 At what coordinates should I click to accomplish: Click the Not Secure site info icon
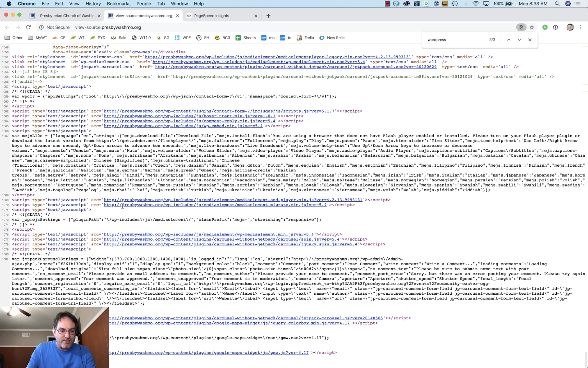click(x=41, y=27)
